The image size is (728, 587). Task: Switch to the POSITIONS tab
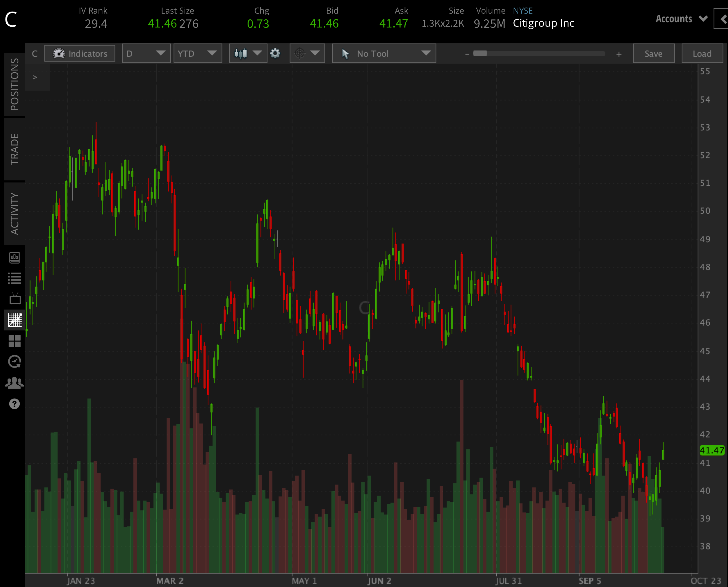click(14, 84)
